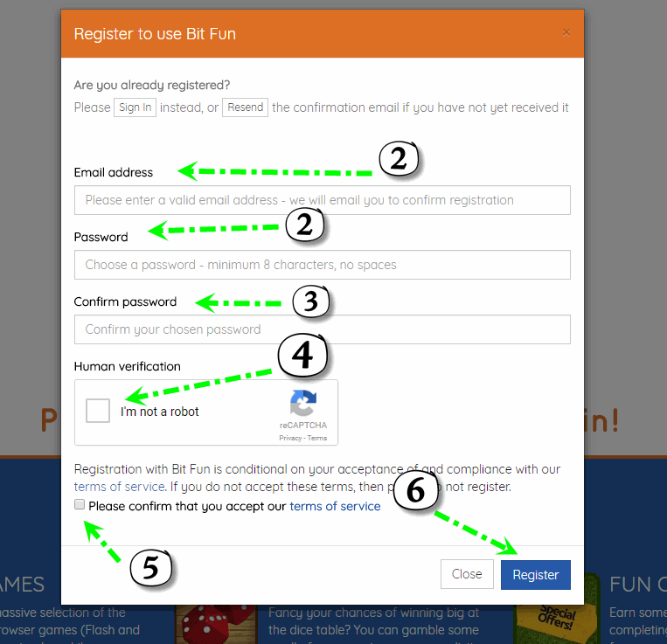Image resolution: width=667 pixels, height=644 pixels.
Task: Open the reCAPTCHA Terms link
Action: (317, 439)
